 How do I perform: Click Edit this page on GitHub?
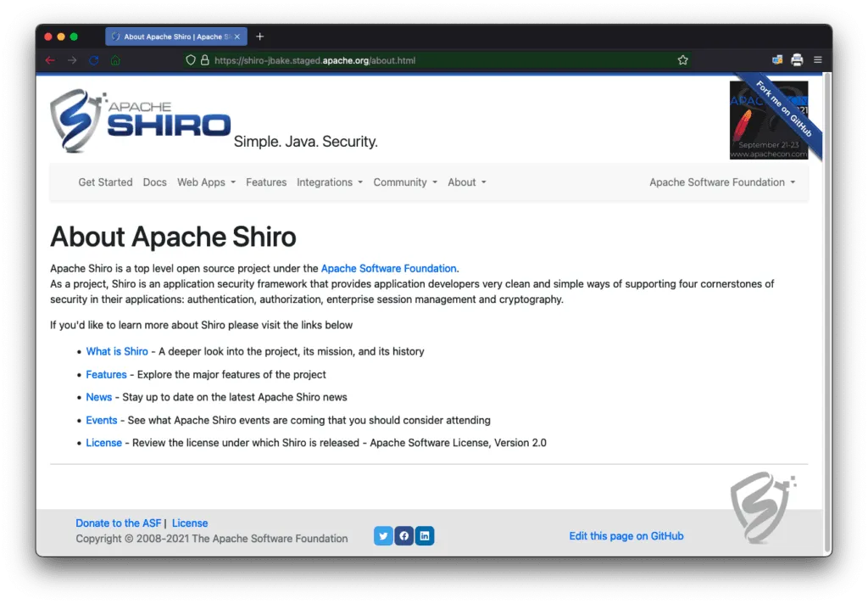(626, 536)
